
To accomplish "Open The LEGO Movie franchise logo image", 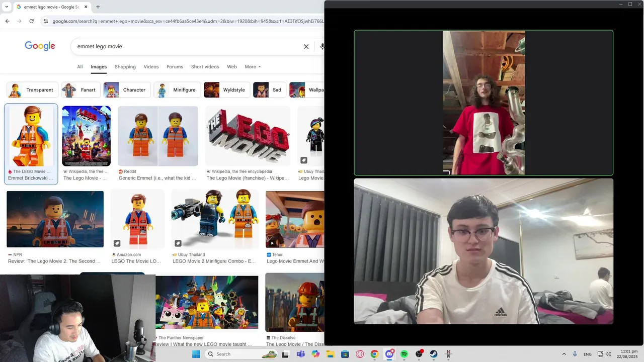I will (248, 136).
